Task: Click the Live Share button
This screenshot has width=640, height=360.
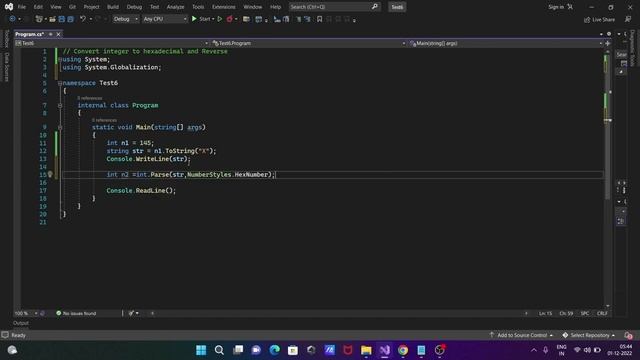Action: pos(599,19)
